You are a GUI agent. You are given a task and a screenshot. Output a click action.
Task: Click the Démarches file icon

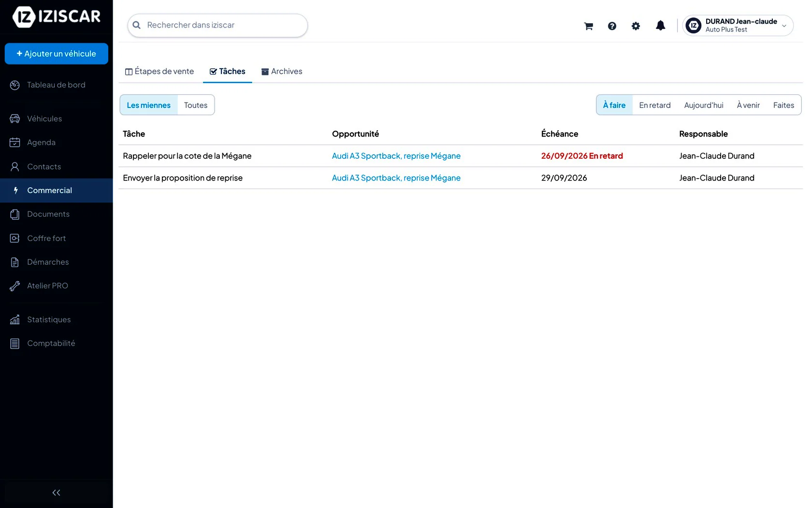tap(15, 262)
